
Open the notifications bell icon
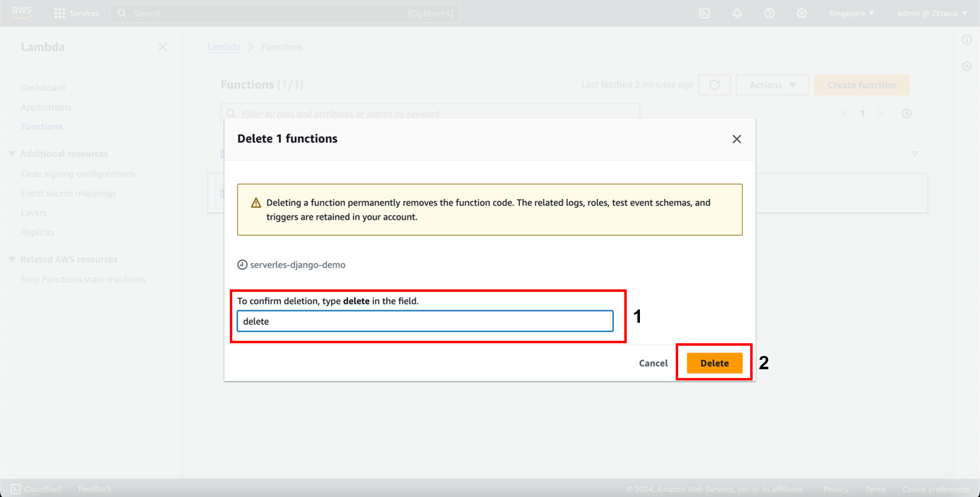(737, 13)
